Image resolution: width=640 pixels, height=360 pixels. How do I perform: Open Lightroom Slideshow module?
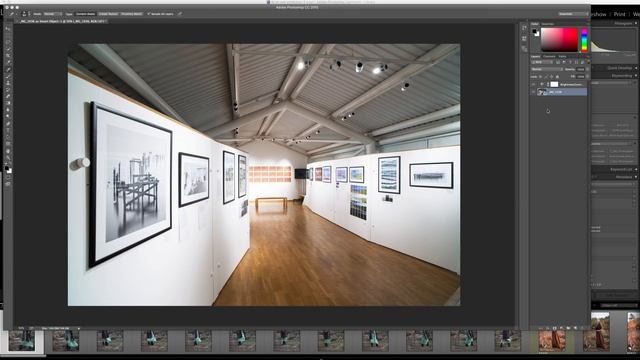(599, 14)
